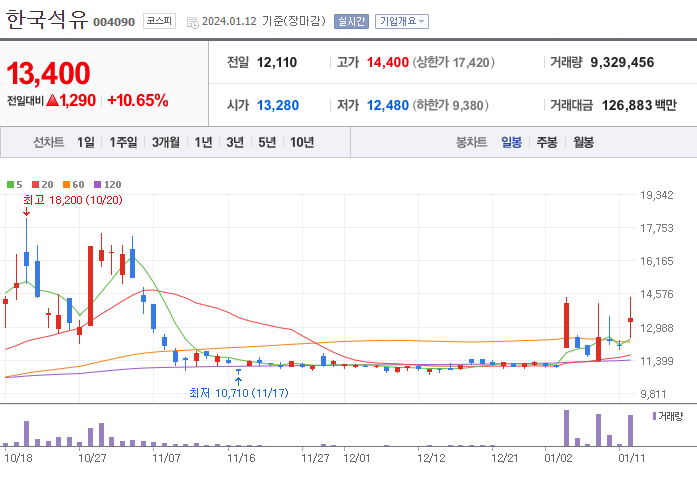Viewport: 697px width, 482px height.
Task: Click the 17,753 price axis label
Action: (x=657, y=228)
